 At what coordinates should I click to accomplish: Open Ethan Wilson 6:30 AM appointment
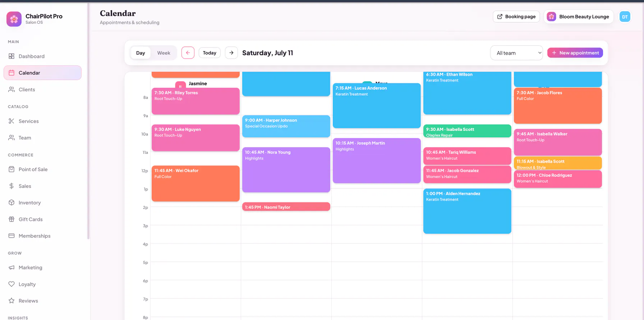pyautogui.click(x=467, y=93)
